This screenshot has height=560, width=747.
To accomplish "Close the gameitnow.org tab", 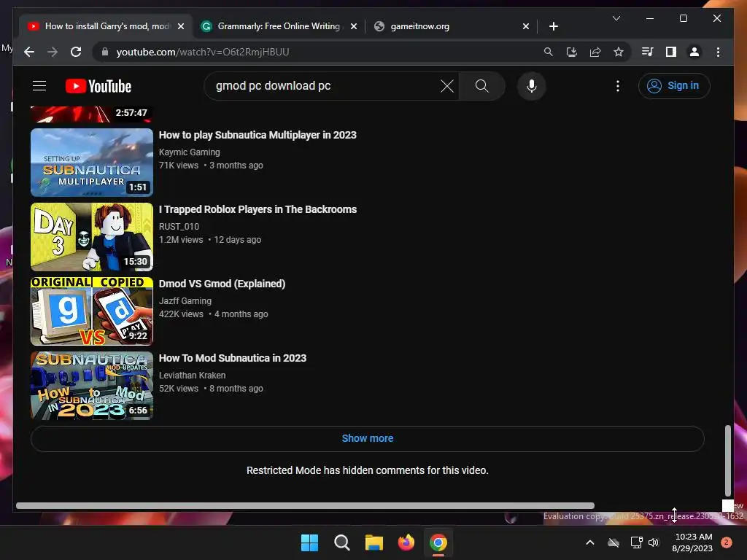I will point(525,27).
